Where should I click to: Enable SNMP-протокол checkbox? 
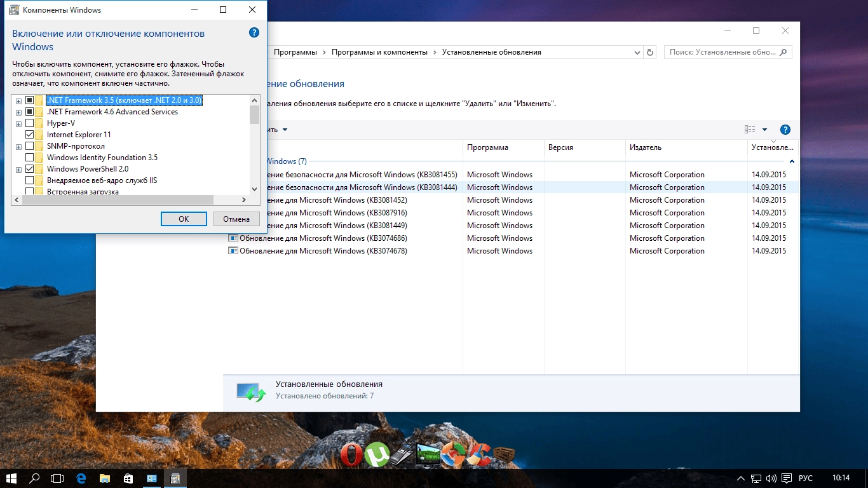coord(29,146)
